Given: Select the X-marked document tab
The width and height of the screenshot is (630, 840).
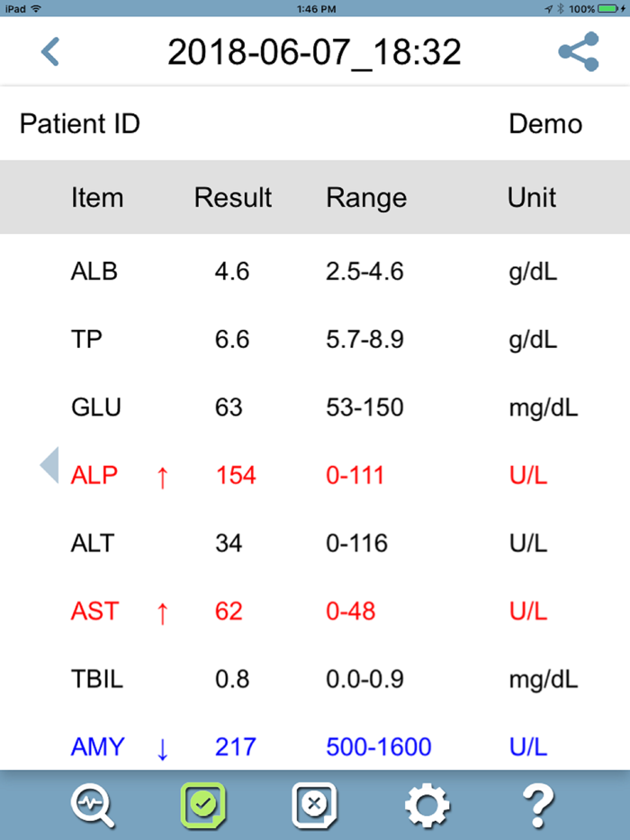Looking at the screenshot, I should click(313, 805).
